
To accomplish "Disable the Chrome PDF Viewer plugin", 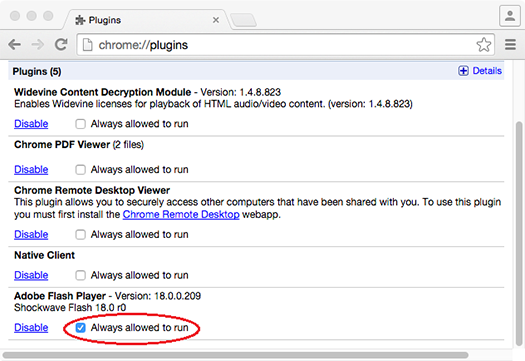I will 31,170.
